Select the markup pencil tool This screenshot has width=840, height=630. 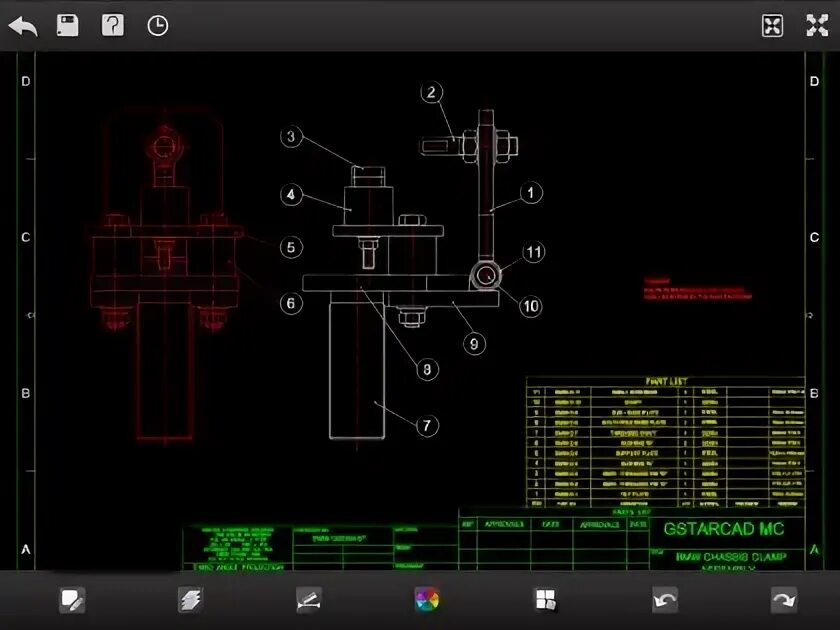[x=72, y=600]
